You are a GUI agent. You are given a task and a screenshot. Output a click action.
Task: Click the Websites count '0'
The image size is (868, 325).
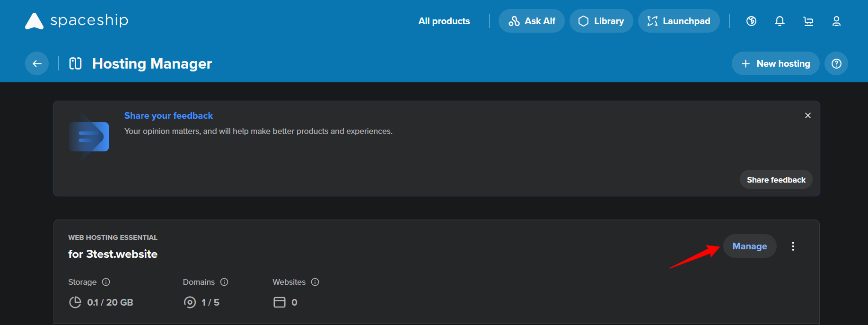click(294, 302)
